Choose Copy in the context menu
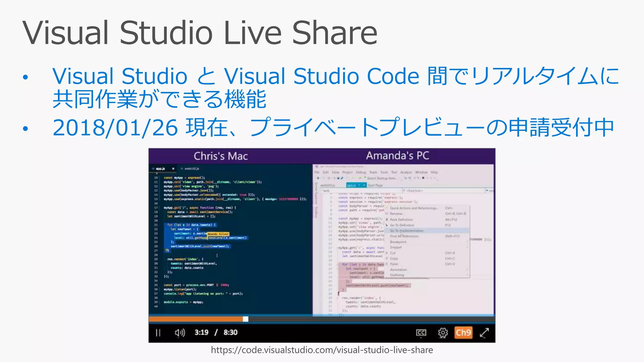The height and width of the screenshot is (362, 644). click(x=427, y=259)
